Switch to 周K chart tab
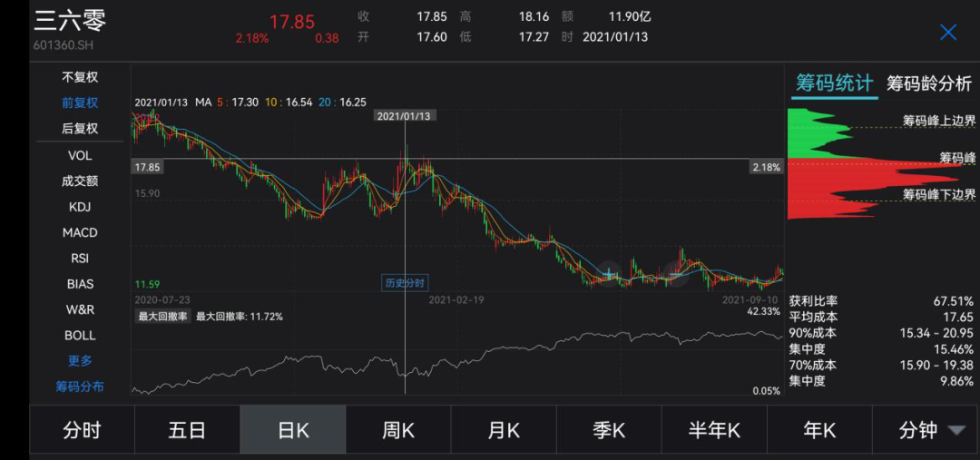Viewport: 980px width, 460px height. click(398, 430)
